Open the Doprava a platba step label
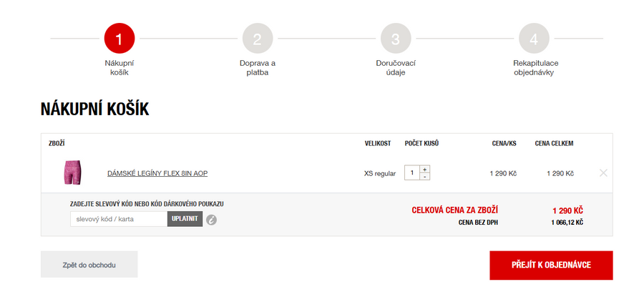 click(x=258, y=67)
